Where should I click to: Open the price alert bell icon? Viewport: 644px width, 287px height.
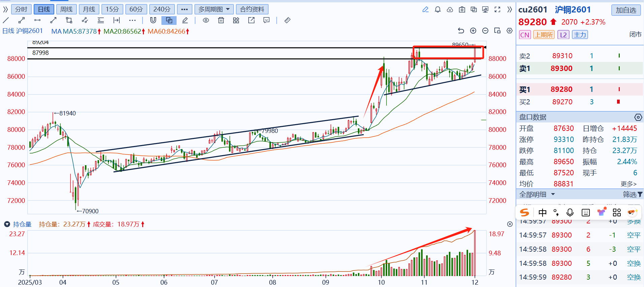point(437,9)
